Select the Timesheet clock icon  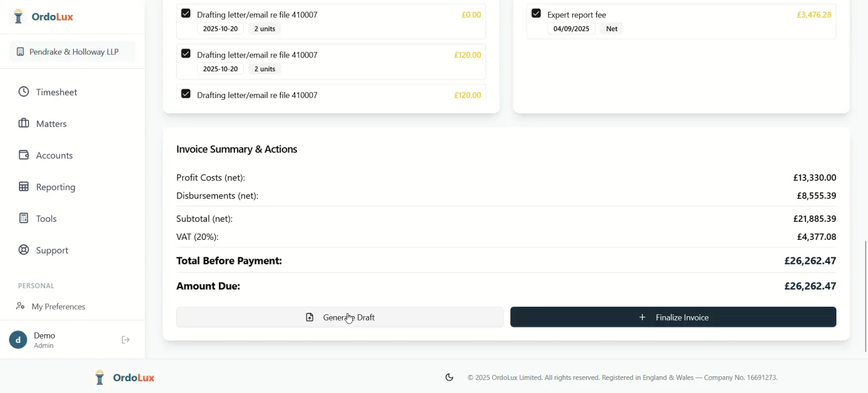pos(23,91)
